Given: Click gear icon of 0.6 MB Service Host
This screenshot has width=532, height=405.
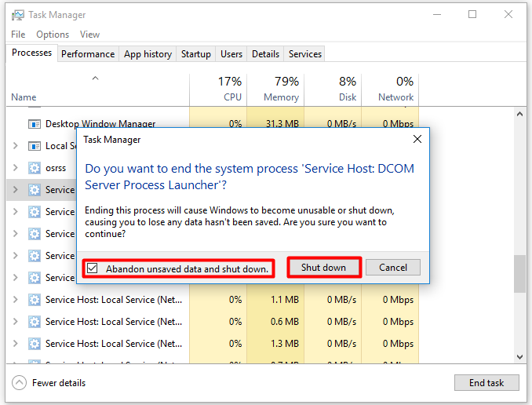Looking at the screenshot, I should click(x=34, y=322).
